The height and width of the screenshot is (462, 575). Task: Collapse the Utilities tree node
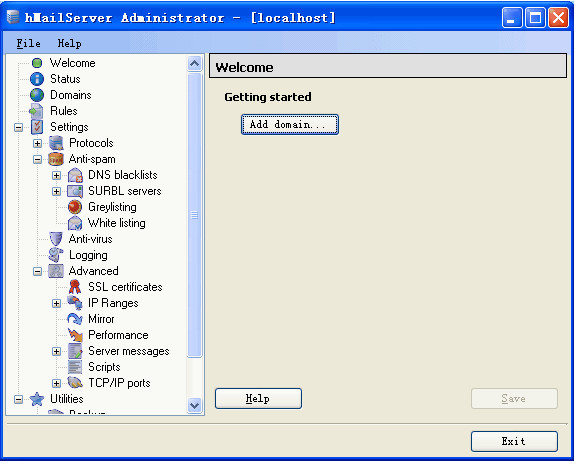(18, 400)
